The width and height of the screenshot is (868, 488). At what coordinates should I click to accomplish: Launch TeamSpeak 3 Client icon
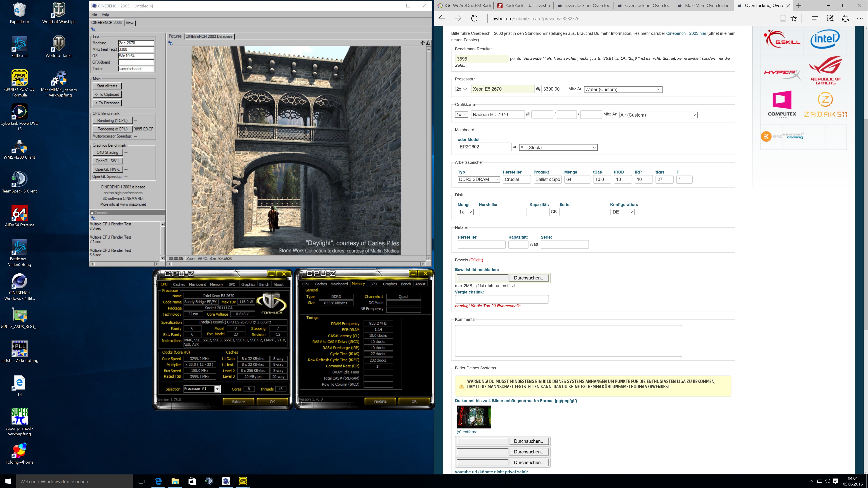19,183
